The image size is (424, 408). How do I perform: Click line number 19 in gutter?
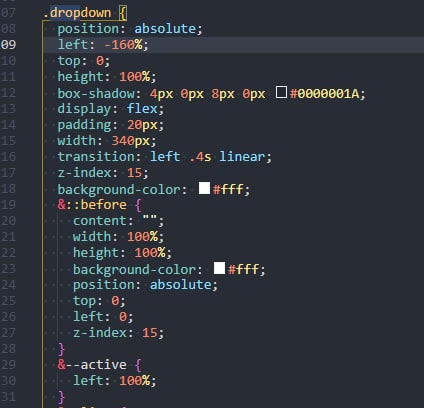coord(8,205)
